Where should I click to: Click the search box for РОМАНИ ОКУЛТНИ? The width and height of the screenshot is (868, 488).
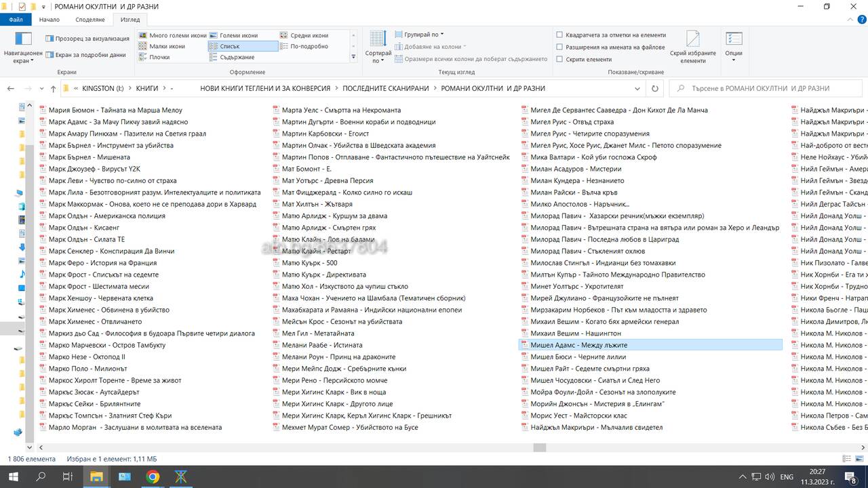point(766,89)
